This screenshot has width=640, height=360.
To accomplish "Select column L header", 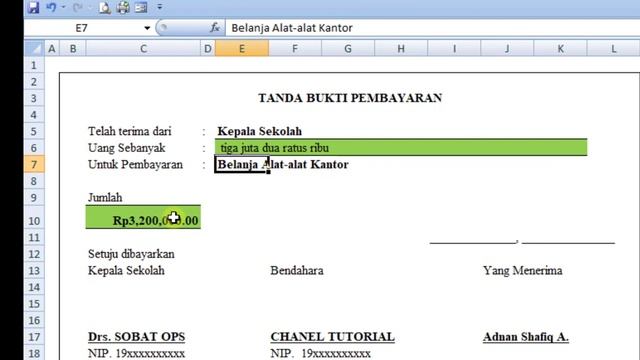I will 613,49.
